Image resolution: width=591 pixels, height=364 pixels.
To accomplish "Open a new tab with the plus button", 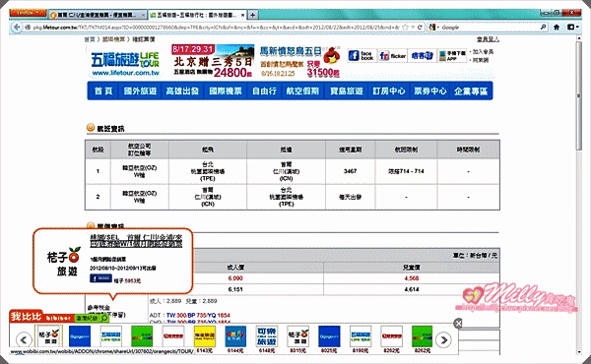I will point(252,15).
